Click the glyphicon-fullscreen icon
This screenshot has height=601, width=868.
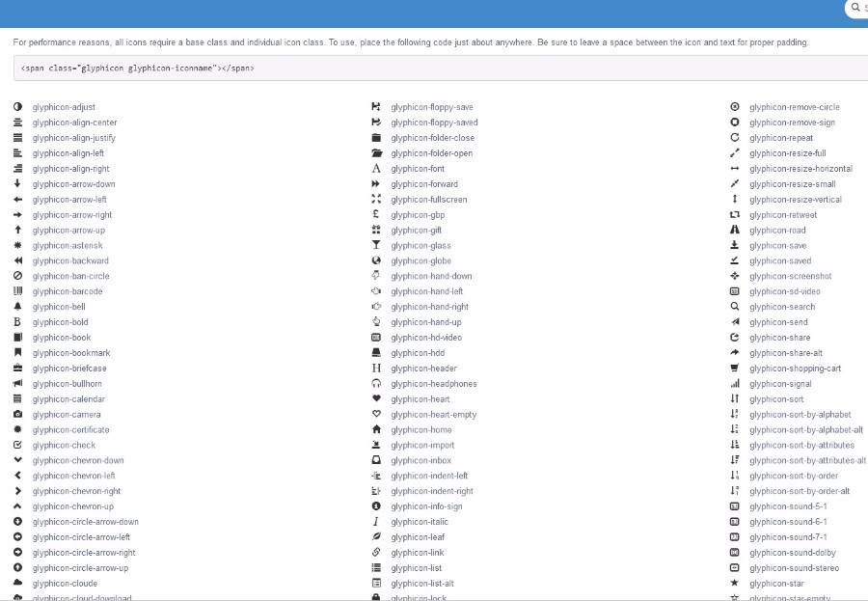pyautogui.click(x=376, y=199)
